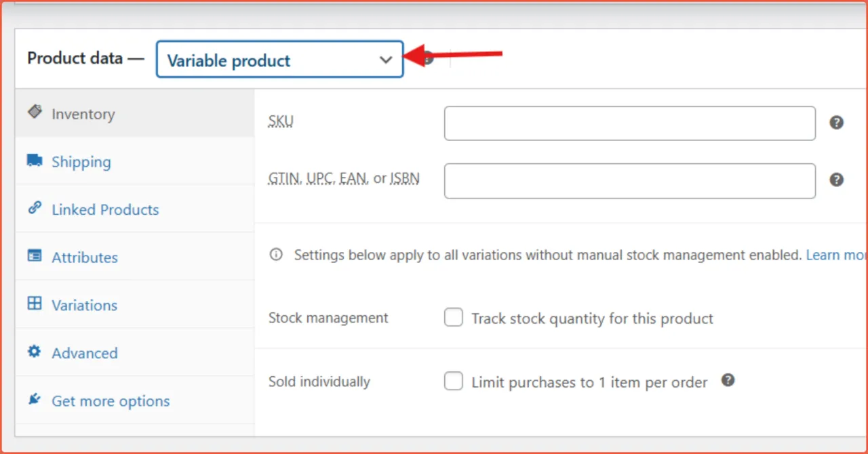Switch to the Shipping tab

[81, 162]
